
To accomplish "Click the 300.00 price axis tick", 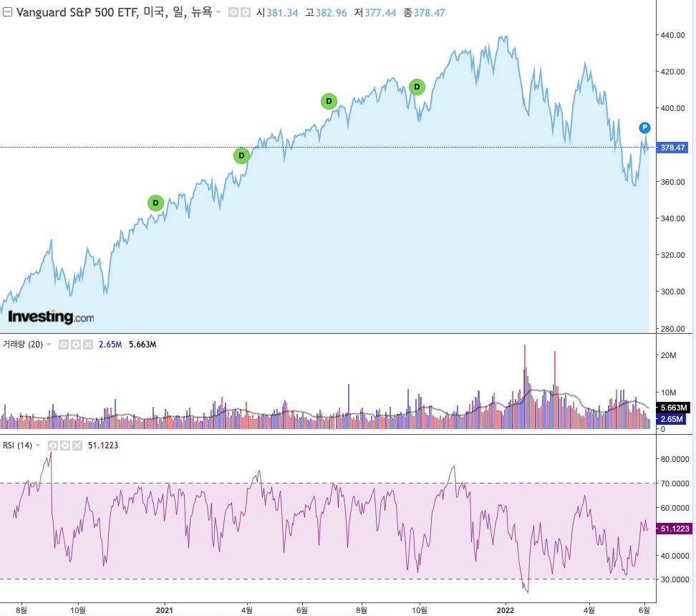I will pos(672,292).
